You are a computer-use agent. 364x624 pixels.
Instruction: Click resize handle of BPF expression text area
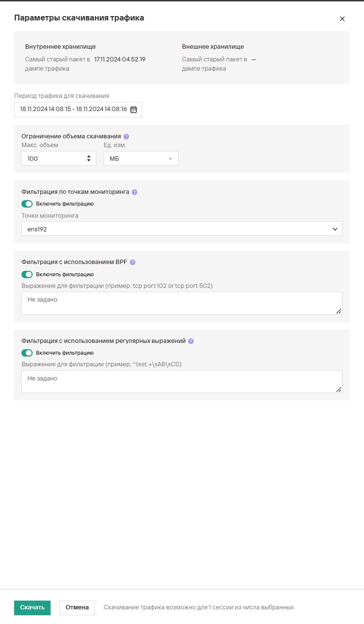pyautogui.click(x=339, y=311)
